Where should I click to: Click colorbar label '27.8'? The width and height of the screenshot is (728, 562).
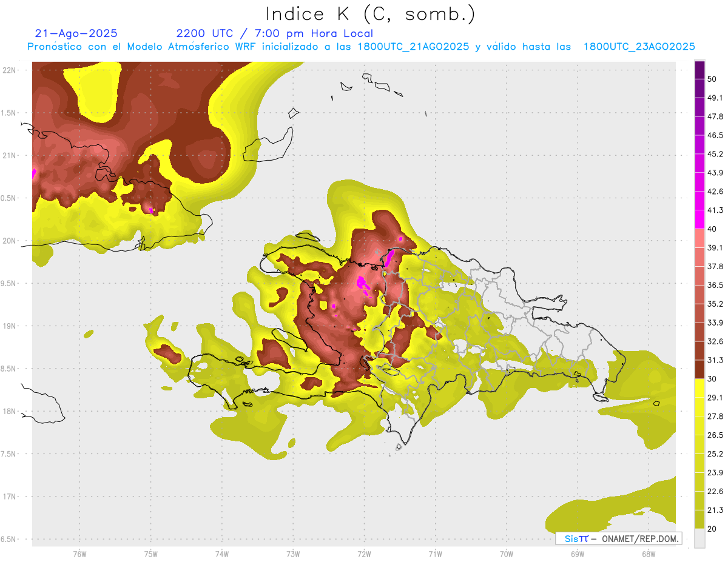(715, 416)
